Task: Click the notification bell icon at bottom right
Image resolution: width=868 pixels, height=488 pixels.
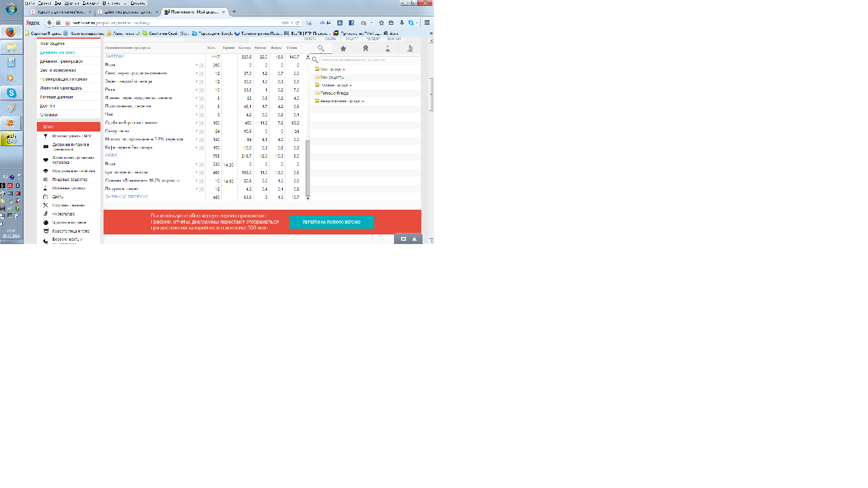Action: 414,239
